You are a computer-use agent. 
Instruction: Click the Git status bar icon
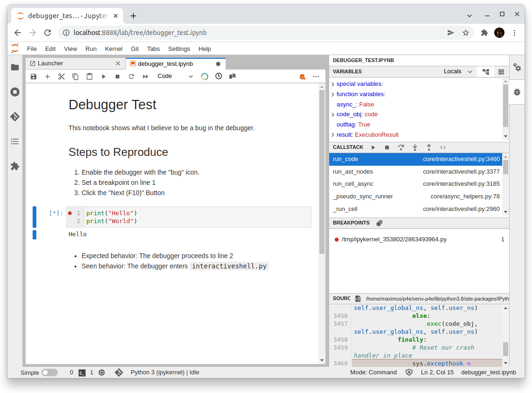coord(119,372)
